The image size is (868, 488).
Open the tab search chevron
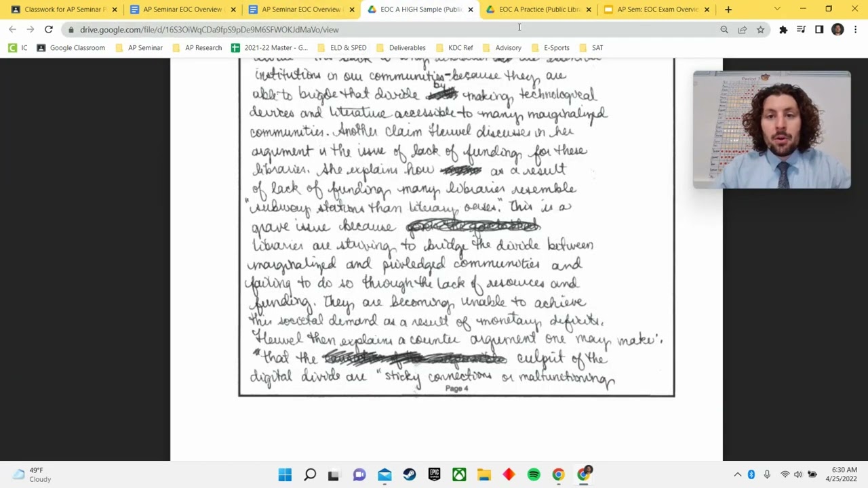[x=777, y=9]
